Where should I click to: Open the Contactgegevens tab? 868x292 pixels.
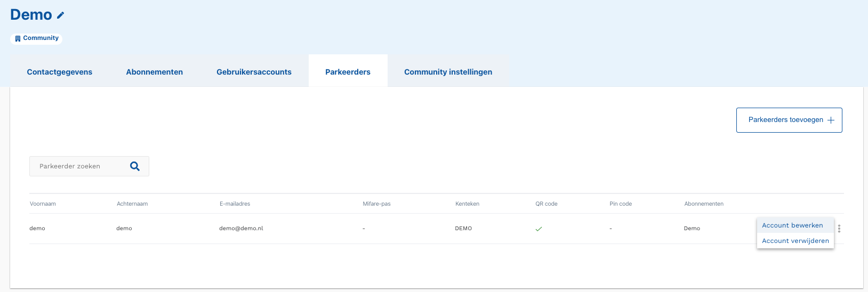60,72
